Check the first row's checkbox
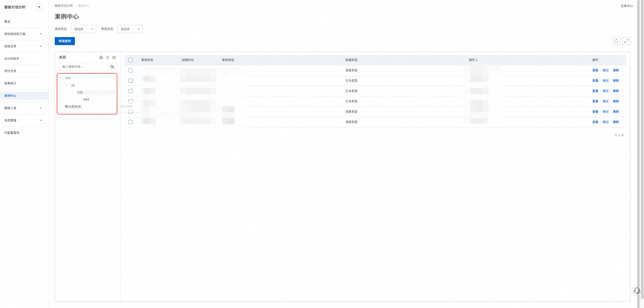Viewport: 644px width, 308px height. (x=131, y=70)
